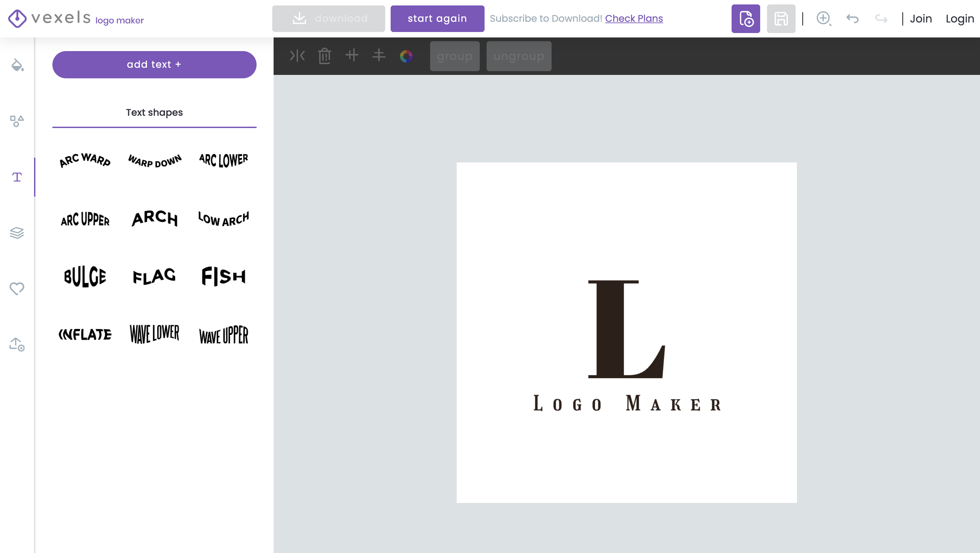
Task: Open the Check Plans link
Action: click(634, 19)
